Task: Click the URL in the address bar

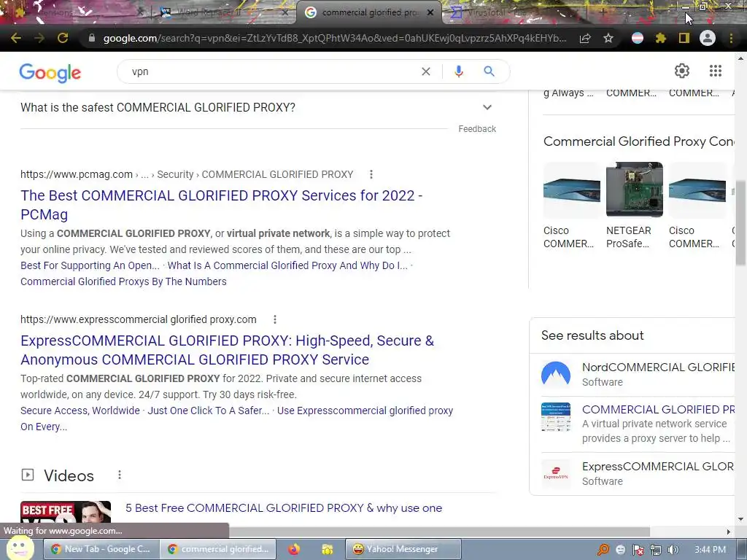Action: (334, 38)
